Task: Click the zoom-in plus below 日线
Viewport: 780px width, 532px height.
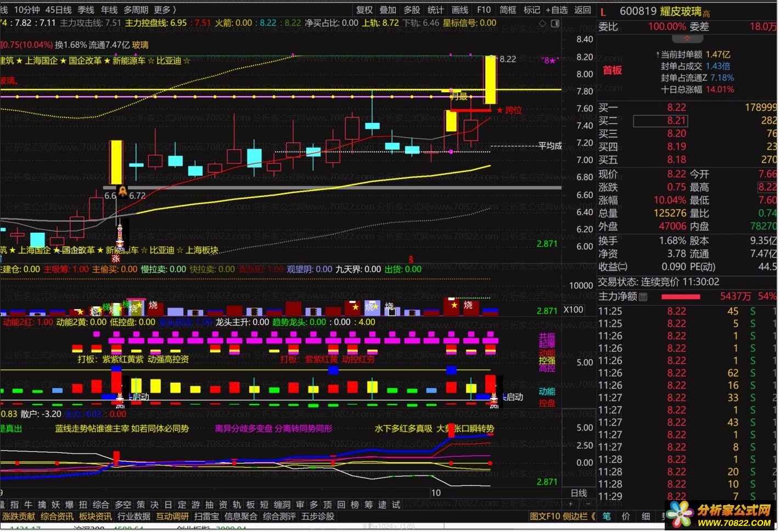Action: tap(571, 504)
